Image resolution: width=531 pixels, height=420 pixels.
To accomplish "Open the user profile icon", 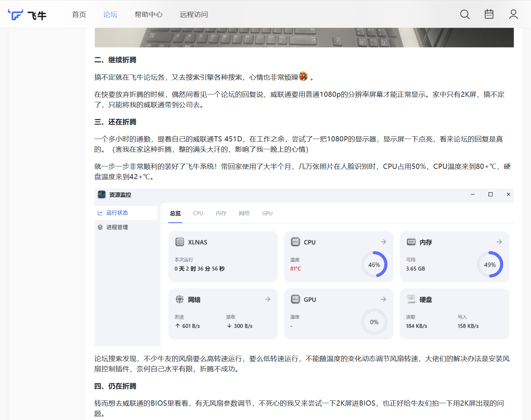I will [x=513, y=14].
